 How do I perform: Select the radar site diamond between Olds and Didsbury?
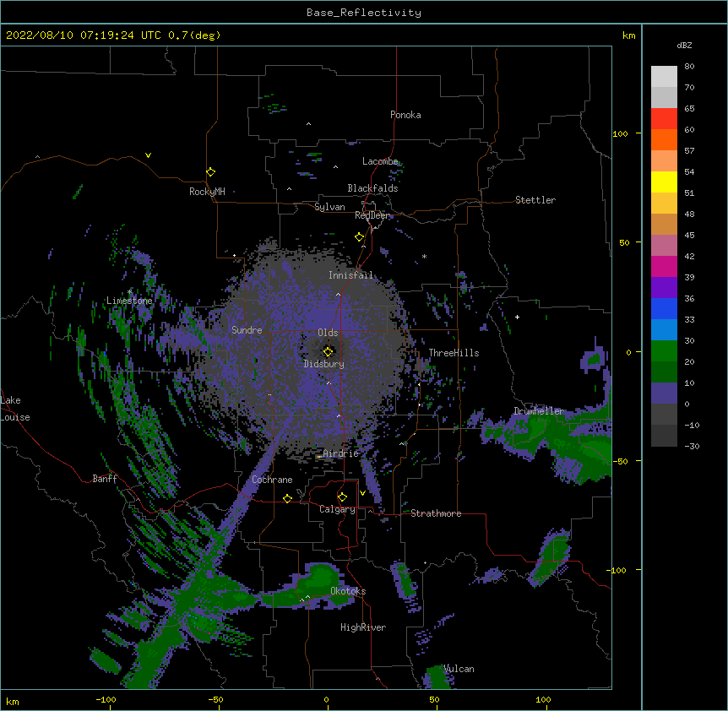[328, 351]
